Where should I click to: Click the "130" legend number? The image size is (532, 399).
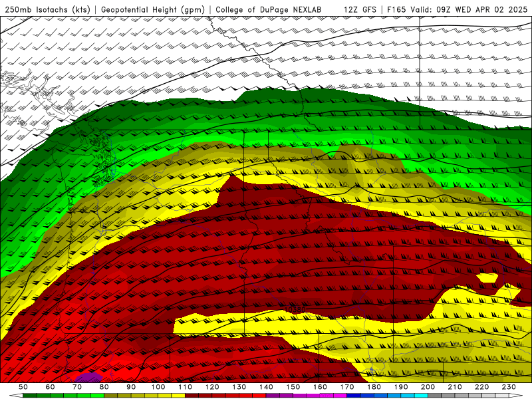pos(239,387)
